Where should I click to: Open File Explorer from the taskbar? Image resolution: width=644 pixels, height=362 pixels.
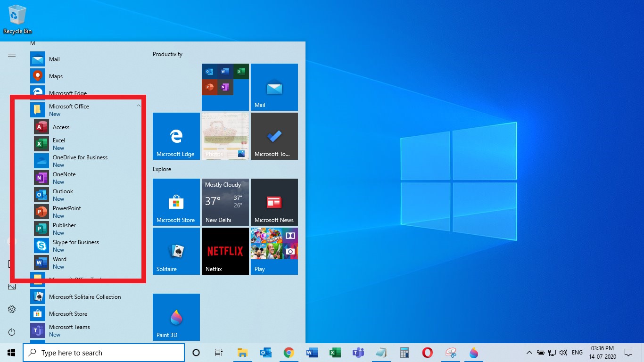coord(242,353)
